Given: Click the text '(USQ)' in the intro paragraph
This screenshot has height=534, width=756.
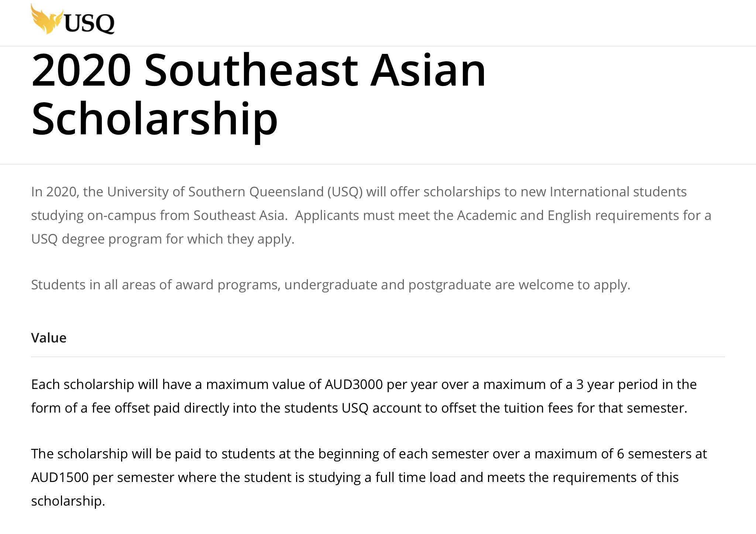Looking at the screenshot, I should click(x=345, y=192).
